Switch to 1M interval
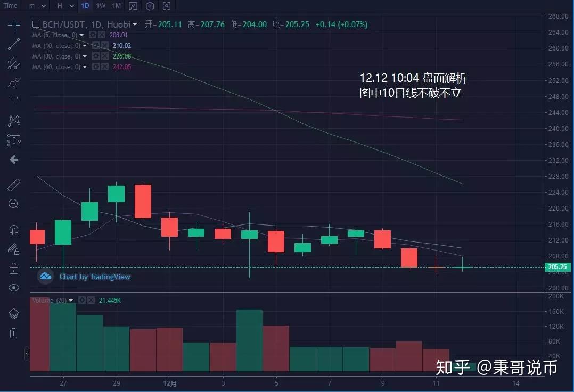 click(117, 6)
